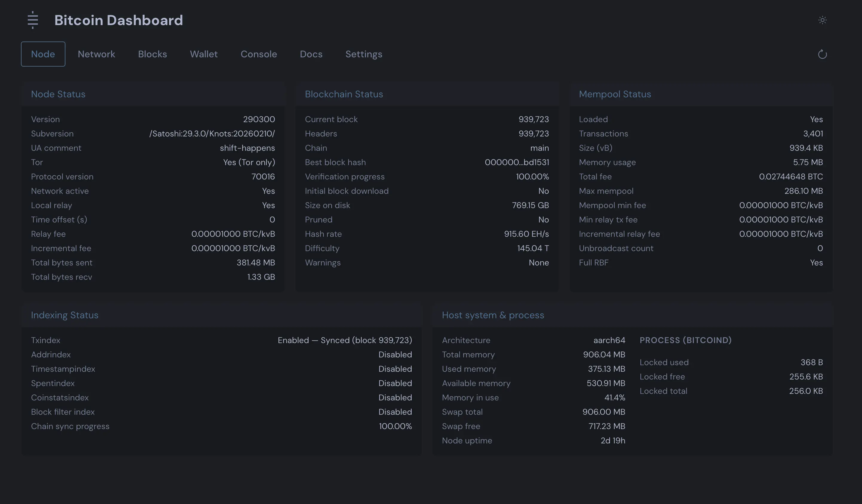Open the Docs tab
Viewport: 862px width, 504px height.
[311, 54]
